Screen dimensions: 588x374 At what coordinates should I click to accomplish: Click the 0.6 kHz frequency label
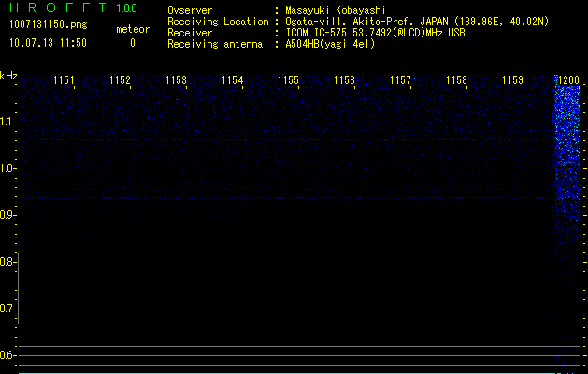(7, 355)
